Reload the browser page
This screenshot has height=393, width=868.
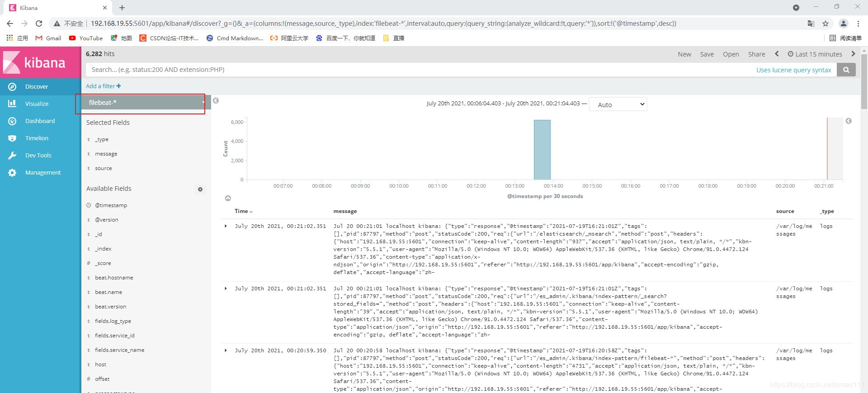[39, 24]
